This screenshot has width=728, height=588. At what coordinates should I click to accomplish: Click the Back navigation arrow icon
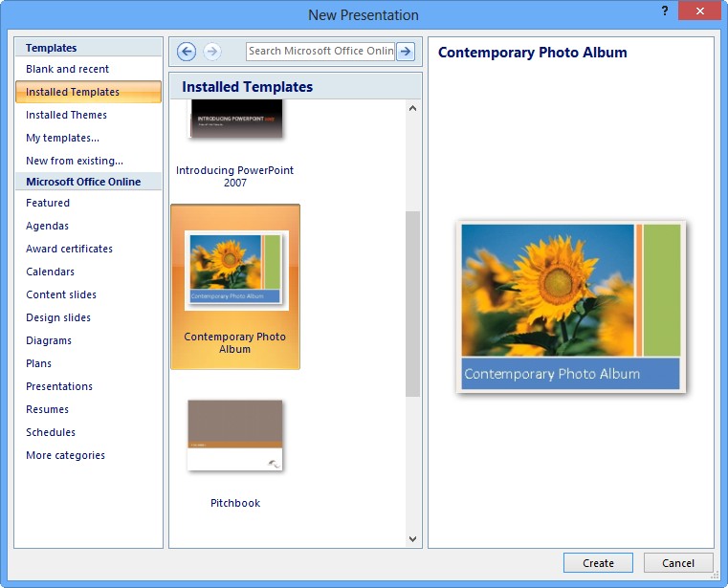click(187, 52)
